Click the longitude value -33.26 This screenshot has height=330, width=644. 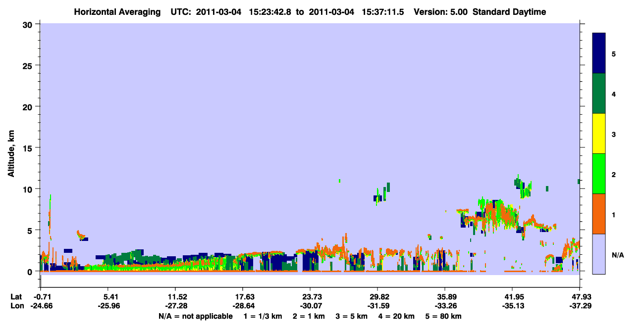445,306
